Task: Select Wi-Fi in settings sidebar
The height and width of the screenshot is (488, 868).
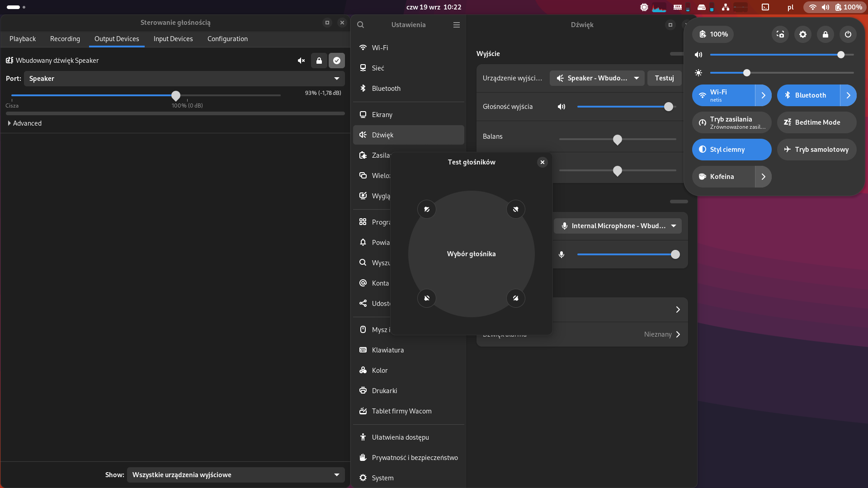Action: coord(409,48)
